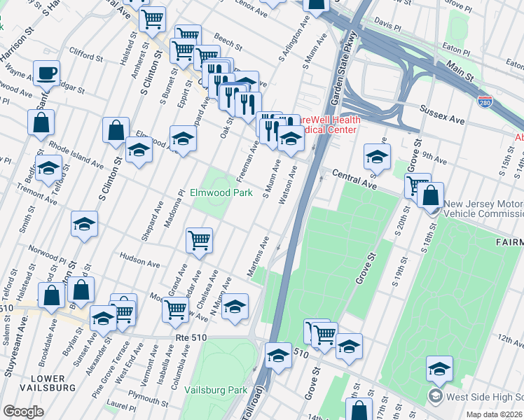This screenshot has height=420, width=524.
Task: Select the shopping cart marker near Hudson Ave
Action: click(x=199, y=241)
